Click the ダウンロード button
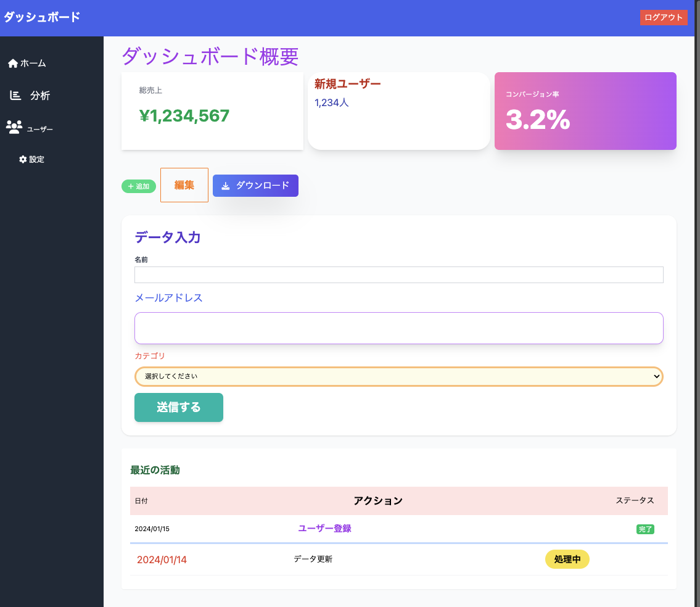This screenshot has height=607, width=700. 255,185
